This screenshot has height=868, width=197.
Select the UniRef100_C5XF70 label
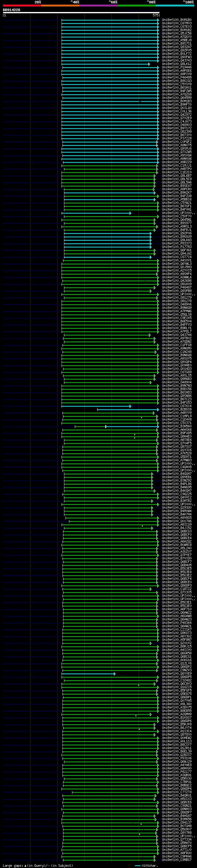(x=177, y=216)
